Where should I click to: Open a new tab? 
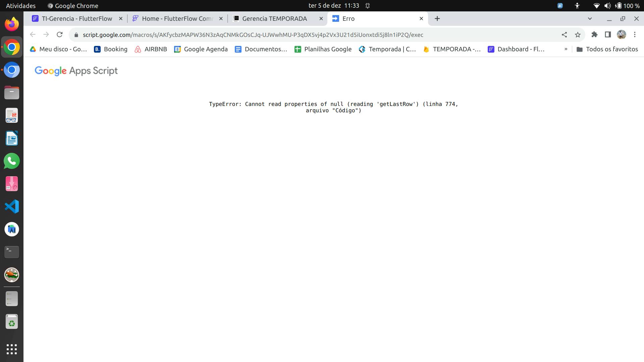click(x=437, y=19)
